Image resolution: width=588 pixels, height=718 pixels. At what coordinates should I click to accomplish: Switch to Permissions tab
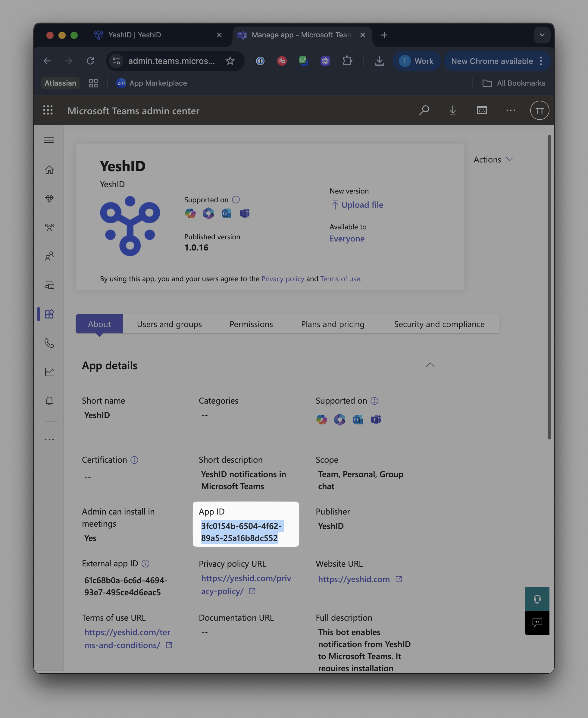251,324
